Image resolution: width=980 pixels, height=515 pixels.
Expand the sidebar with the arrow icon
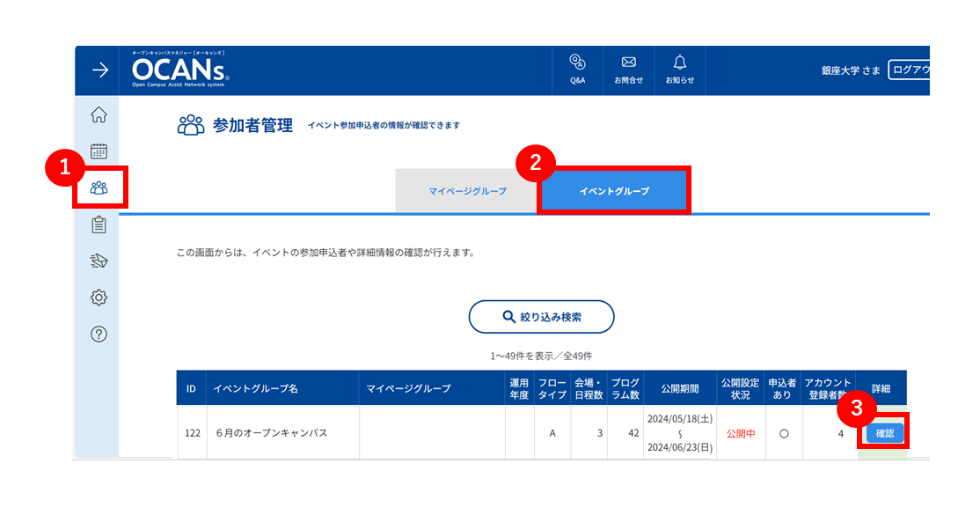click(100, 70)
